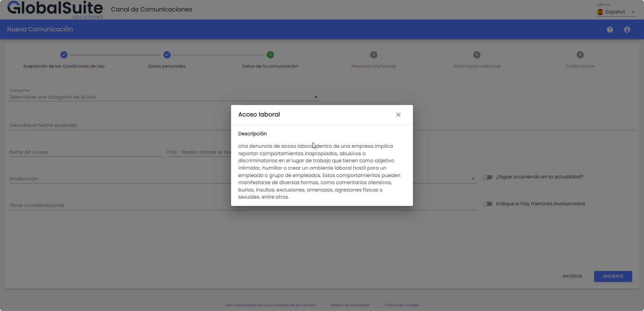Go to step 2 Datos personales circle
644x311 pixels.
[x=167, y=55]
